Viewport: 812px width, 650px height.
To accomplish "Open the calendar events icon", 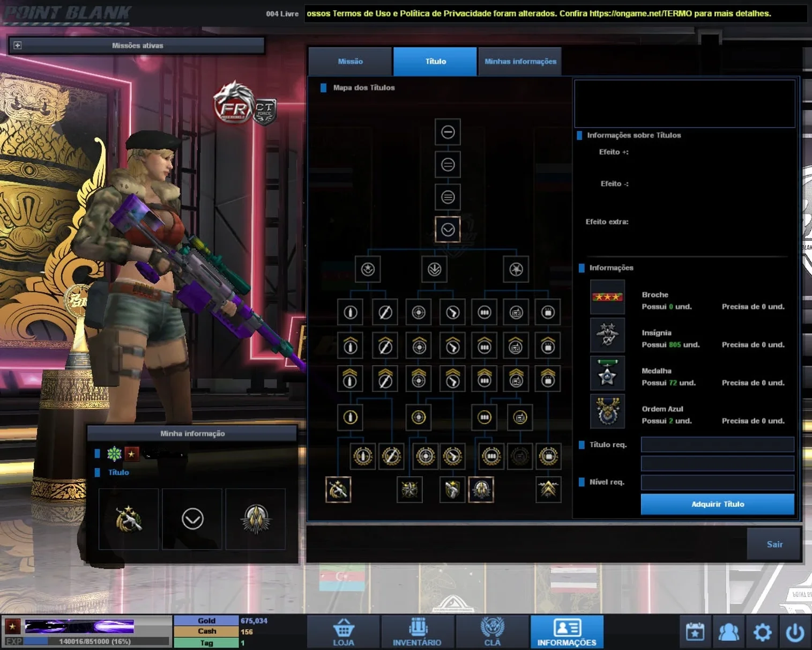I will pos(695,632).
